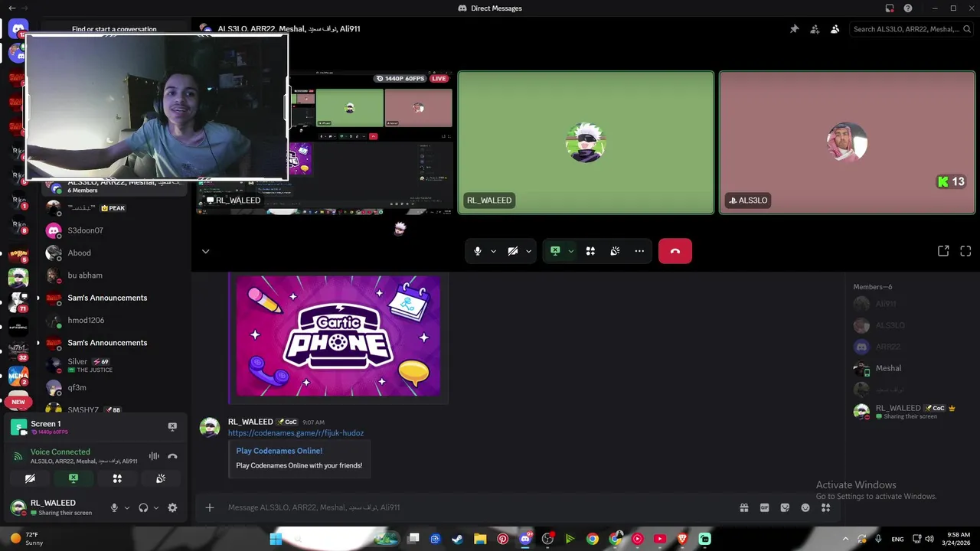Show hidden system tray icons
The image size is (980, 551).
(x=845, y=539)
